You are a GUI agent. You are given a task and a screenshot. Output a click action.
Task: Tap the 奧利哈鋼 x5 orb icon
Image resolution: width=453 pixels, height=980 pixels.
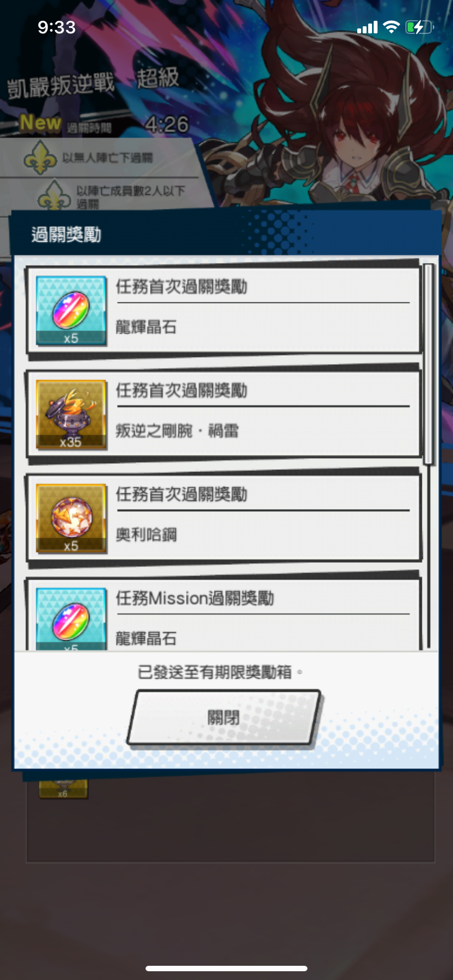click(71, 518)
